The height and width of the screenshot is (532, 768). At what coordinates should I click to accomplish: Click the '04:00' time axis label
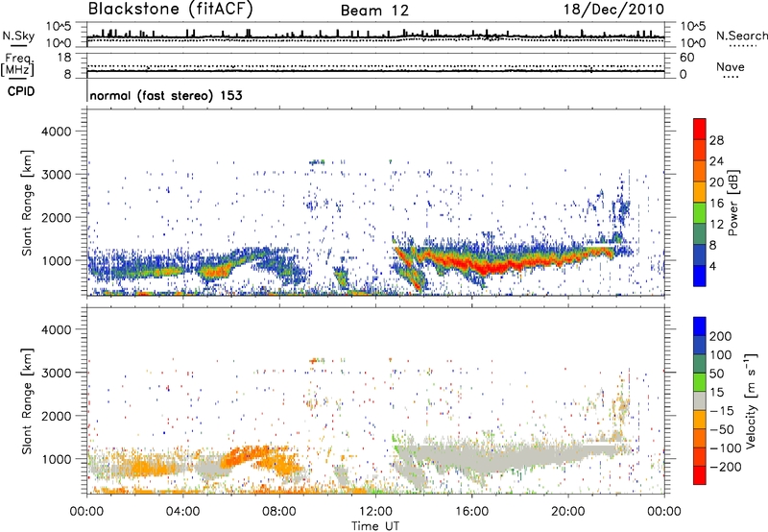tap(182, 512)
